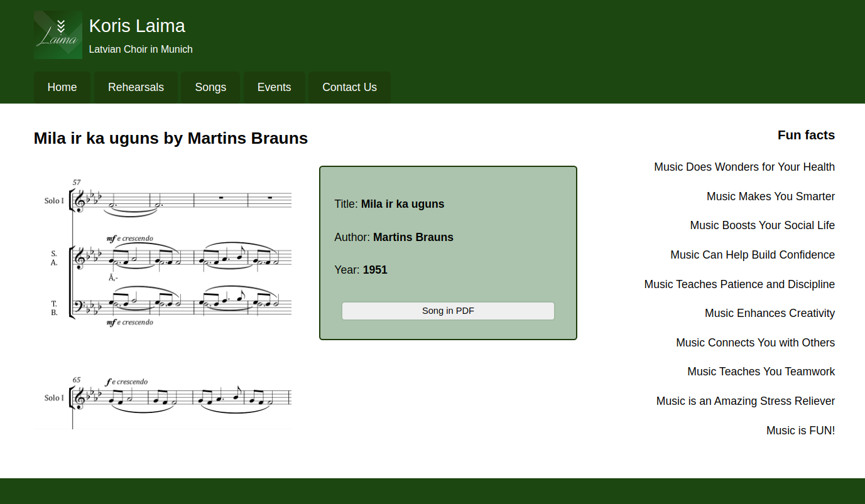This screenshot has width=865, height=504.
Task: Open the Home menu item
Action: (62, 87)
